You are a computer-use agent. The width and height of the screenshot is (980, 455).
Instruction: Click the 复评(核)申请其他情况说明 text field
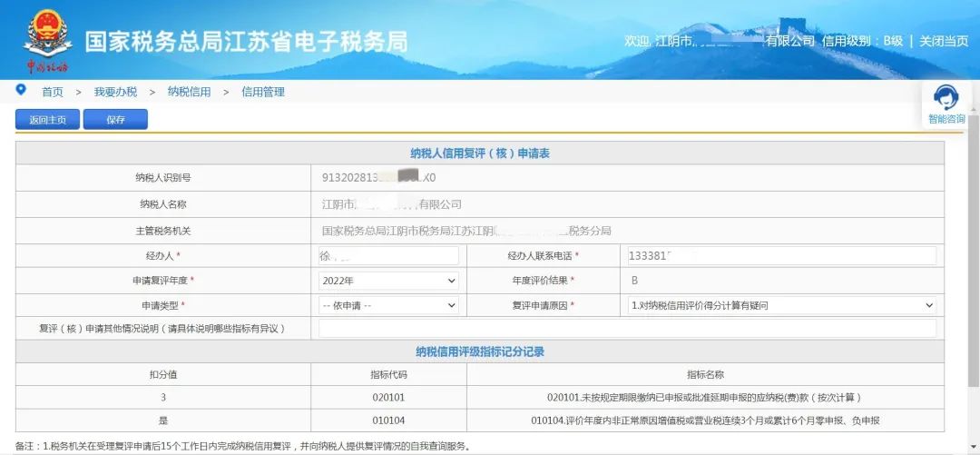point(628,329)
